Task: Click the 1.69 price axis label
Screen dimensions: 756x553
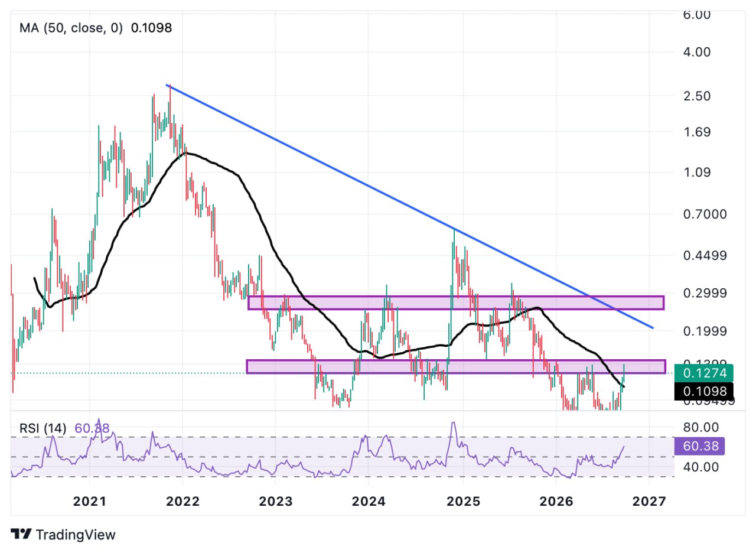Action: point(696,132)
